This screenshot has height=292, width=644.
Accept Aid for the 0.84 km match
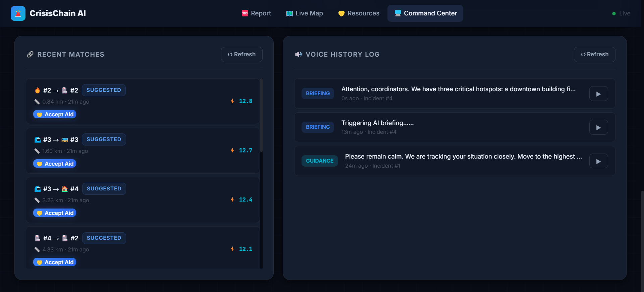pyautogui.click(x=55, y=114)
